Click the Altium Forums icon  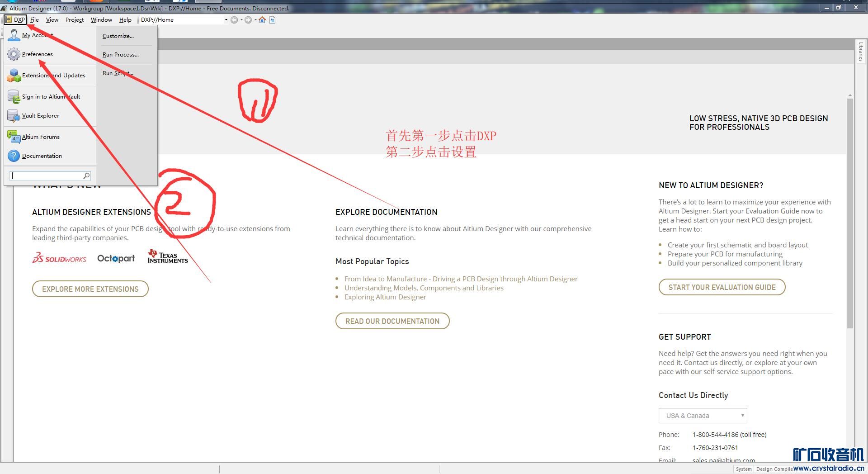[14, 137]
